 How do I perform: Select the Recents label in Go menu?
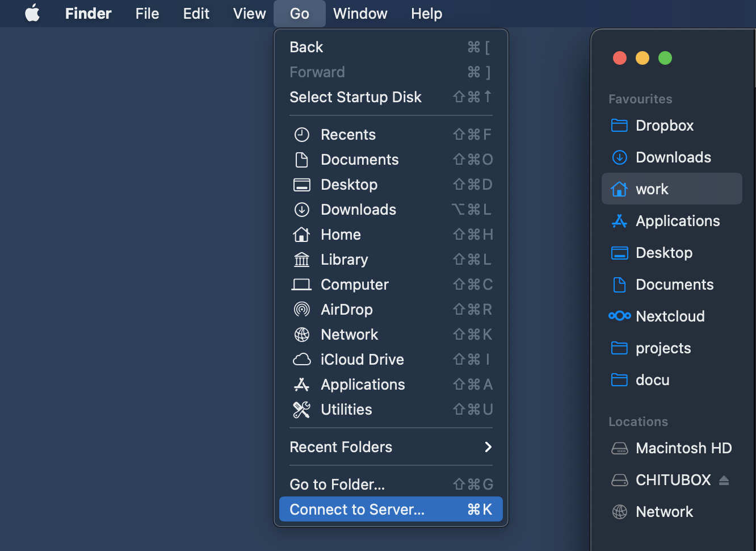348,135
